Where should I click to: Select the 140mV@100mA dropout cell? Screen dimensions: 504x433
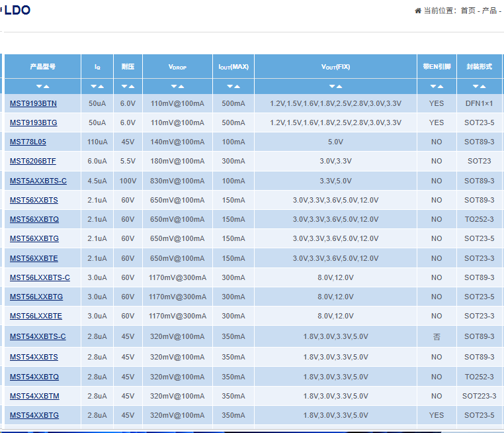(x=177, y=142)
